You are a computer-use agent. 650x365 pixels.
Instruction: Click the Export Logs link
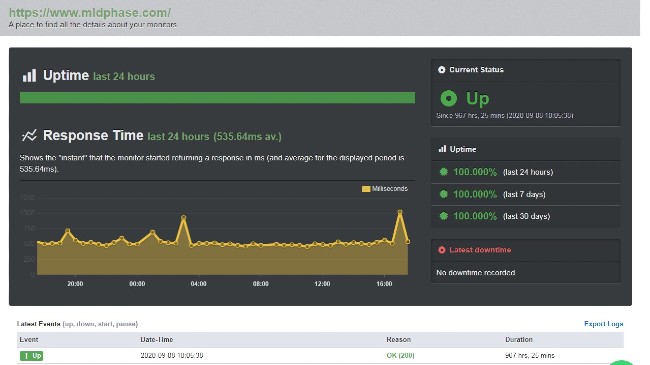(604, 324)
